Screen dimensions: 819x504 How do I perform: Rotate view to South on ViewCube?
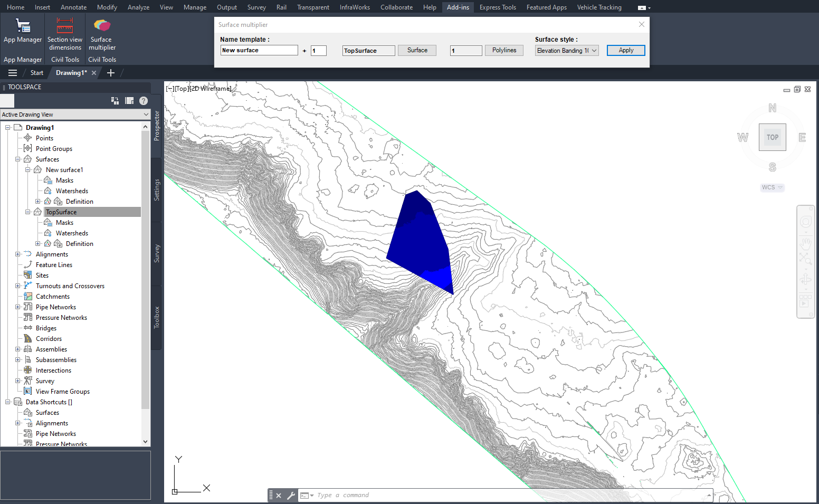coord(773,167)
